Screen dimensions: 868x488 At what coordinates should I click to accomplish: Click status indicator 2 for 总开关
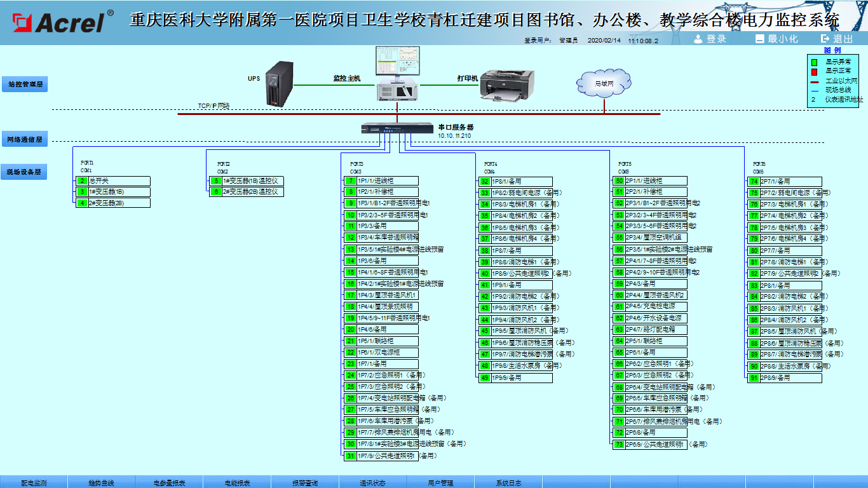click(83, 181)
